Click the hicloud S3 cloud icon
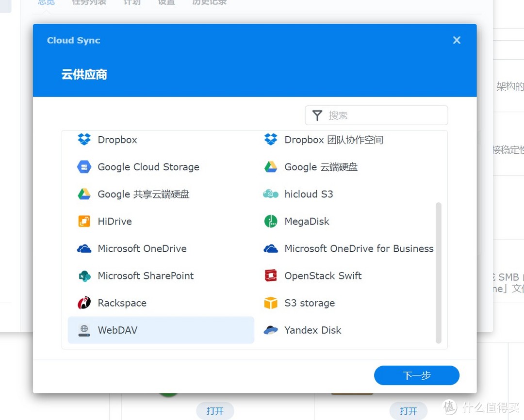The image size is (524, 420). (x=271, y=194)
